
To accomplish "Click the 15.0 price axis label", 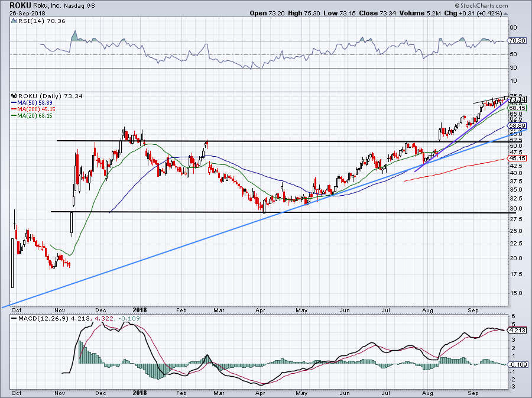I will tap(515, 293).
